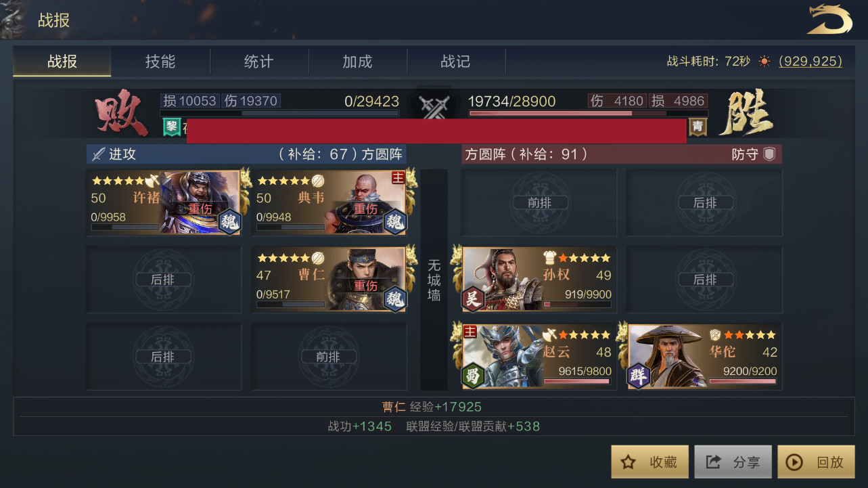Screen dimensions: 868x488
Task: Click 赵云's troop health bar
Action: point(577,382)
